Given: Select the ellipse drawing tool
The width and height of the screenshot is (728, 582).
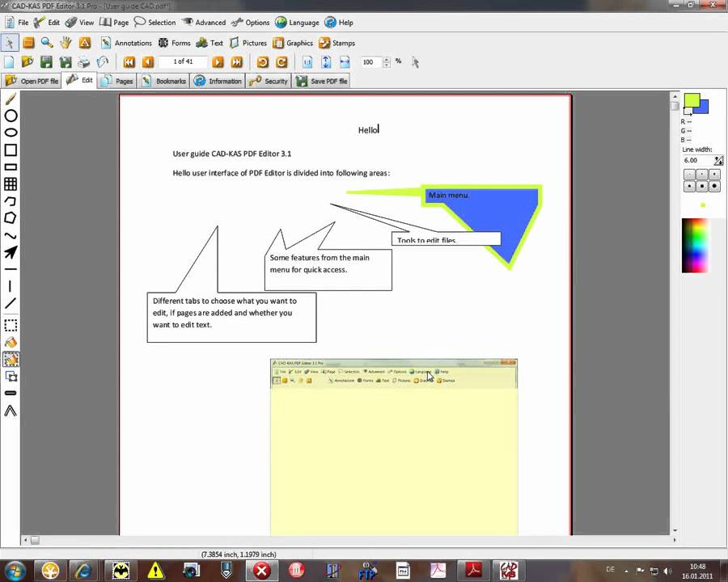Looking at the screenshot, I should click(x=11, y=133).
